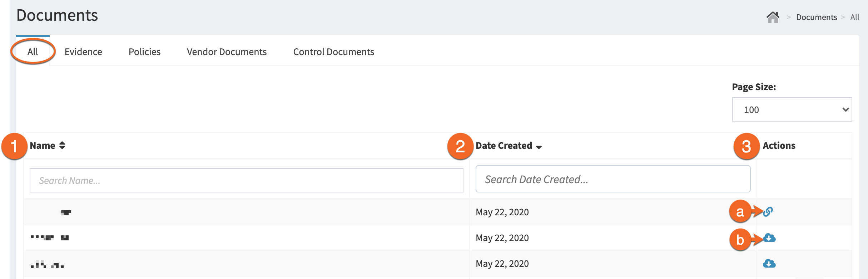This screenshot has width=868, height=279.
Task: Sort by Name using sort arrows
Action: click(x=62, y=145)
